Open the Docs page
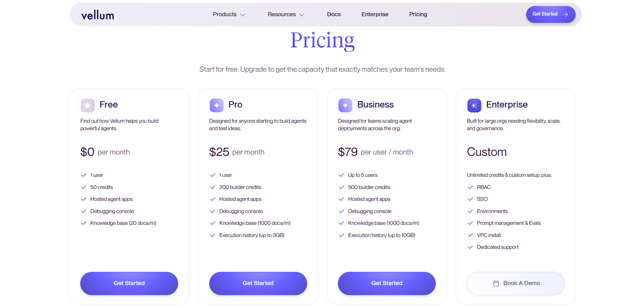The height and width of the screenshot is (307, 644). point(334,14)
